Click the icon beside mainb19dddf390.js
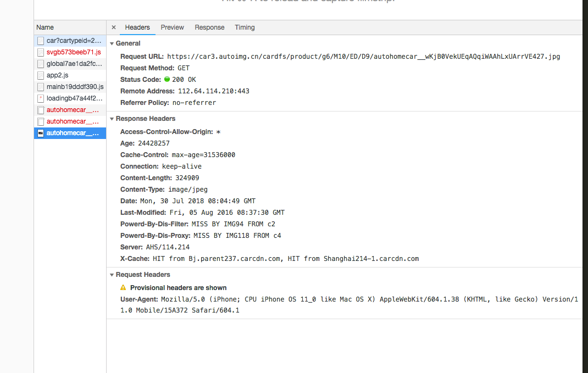The height and width of the screenshot is (373, 588). [x=40, y=86]
